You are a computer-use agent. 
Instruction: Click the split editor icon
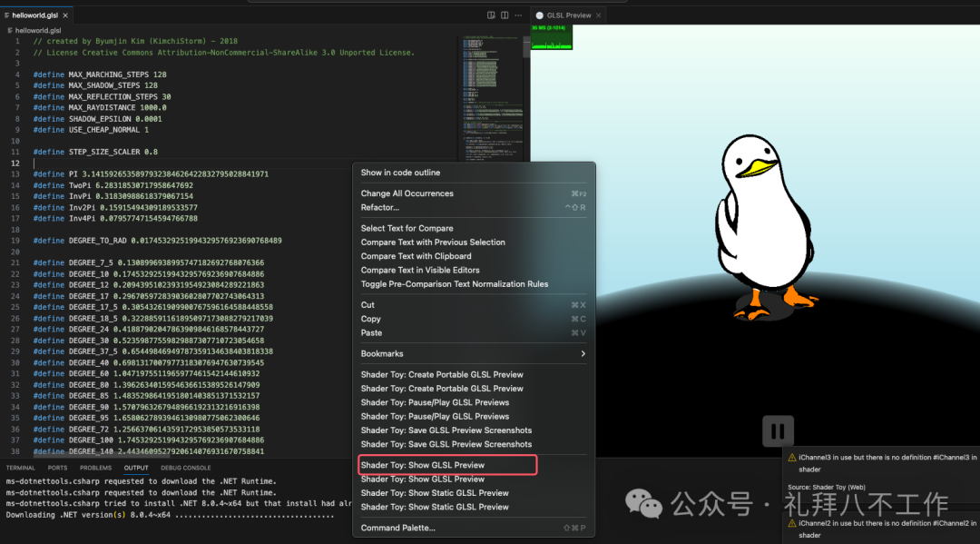tap(505, 15)
